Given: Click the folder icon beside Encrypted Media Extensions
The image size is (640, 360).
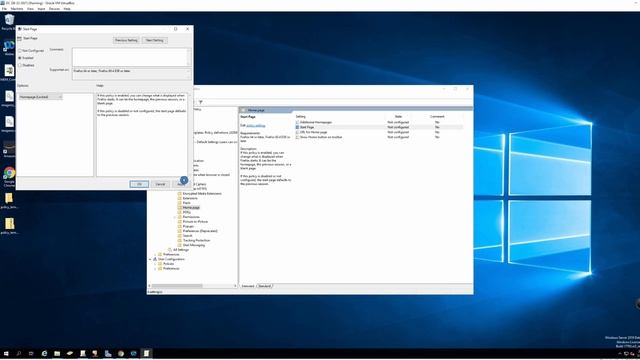Looking at the screenshot, I should coord(180,193).
